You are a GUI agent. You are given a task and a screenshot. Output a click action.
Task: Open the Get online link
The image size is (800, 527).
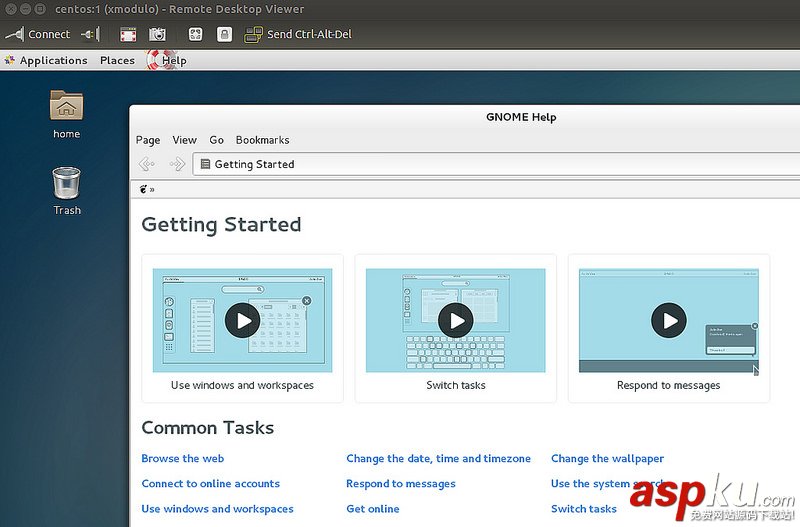point(372,509)
